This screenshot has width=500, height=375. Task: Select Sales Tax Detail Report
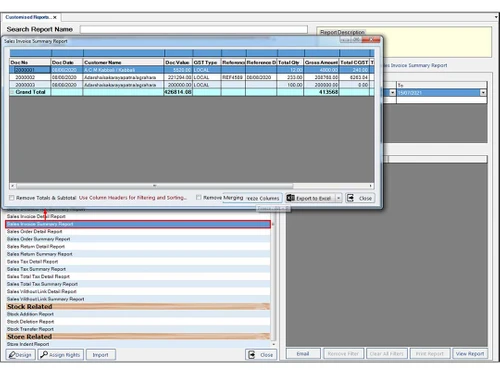tap(138, 262)
